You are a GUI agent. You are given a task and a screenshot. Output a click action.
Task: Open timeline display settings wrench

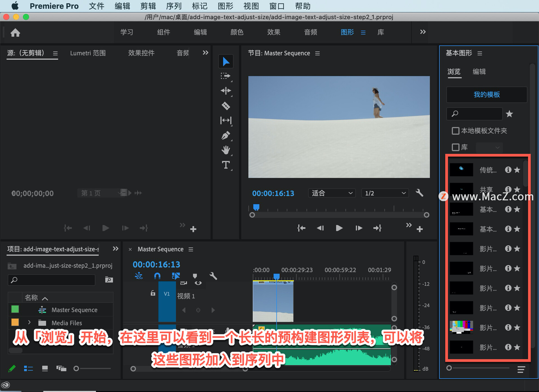[x=213, y=276]
